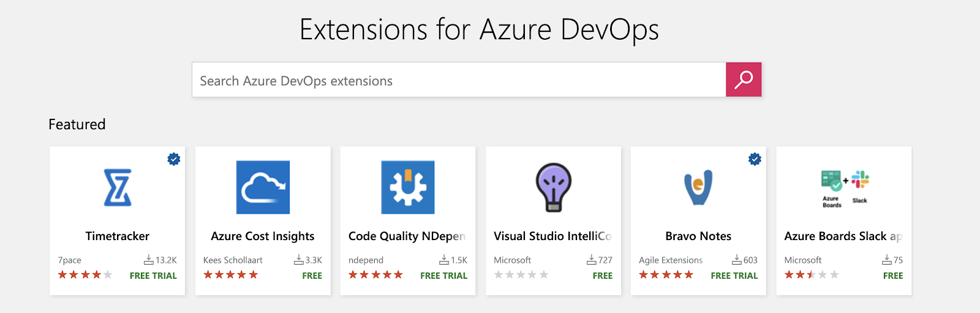Click the Visual Studio IntelliCode lightbulb icon
The height and width of the screenshot is (313, 980).
(553, 187)
